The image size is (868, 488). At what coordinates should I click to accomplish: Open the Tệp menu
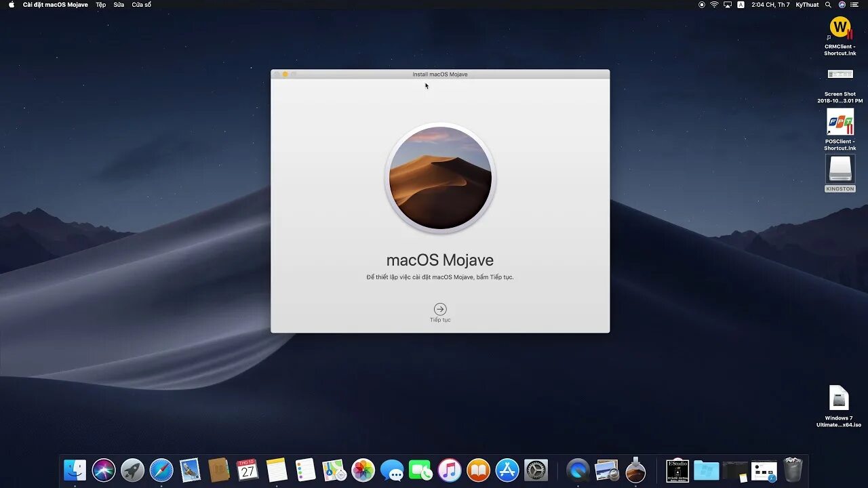pos(101,5)
